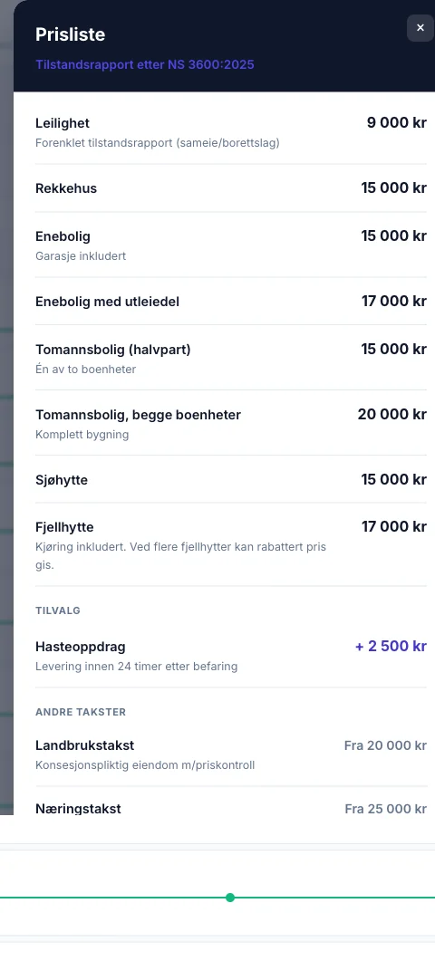Select Næringstakst entry
Image resolution: width=435 pixels, height=980 pixels.
(x=230, y=808)
